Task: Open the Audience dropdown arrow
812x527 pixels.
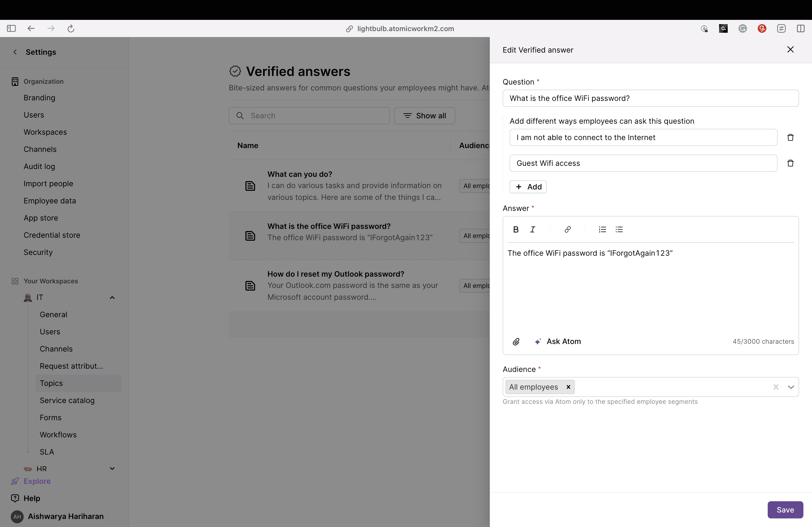Action: 791,387
